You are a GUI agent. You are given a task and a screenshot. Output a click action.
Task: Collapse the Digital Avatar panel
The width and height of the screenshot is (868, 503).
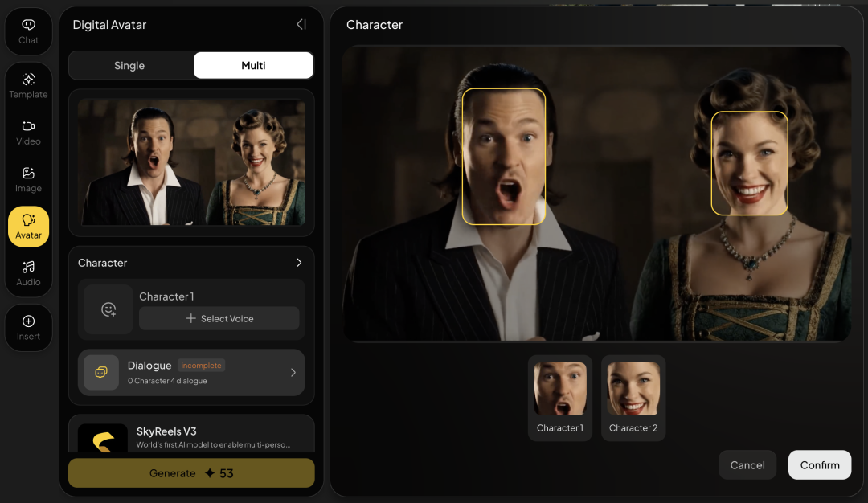[301, 25]
